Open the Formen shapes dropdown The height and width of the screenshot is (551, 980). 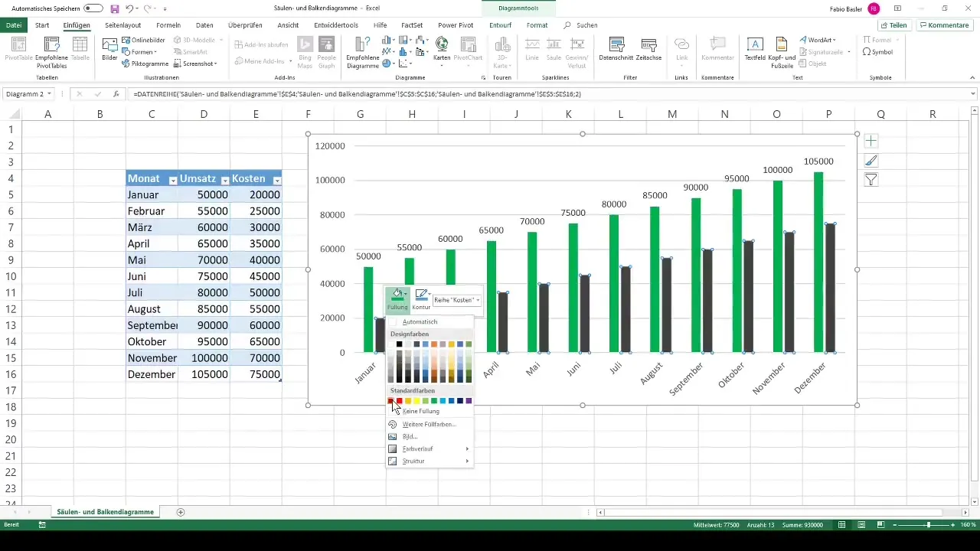pyautogui.click(x=139, y=52)
